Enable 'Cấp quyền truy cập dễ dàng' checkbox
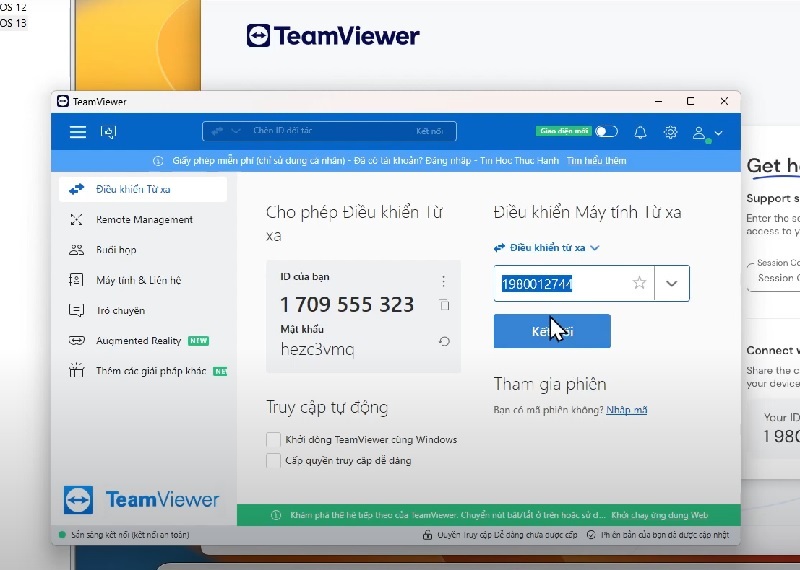Screen dimensions: 800x570 [273, 460]
